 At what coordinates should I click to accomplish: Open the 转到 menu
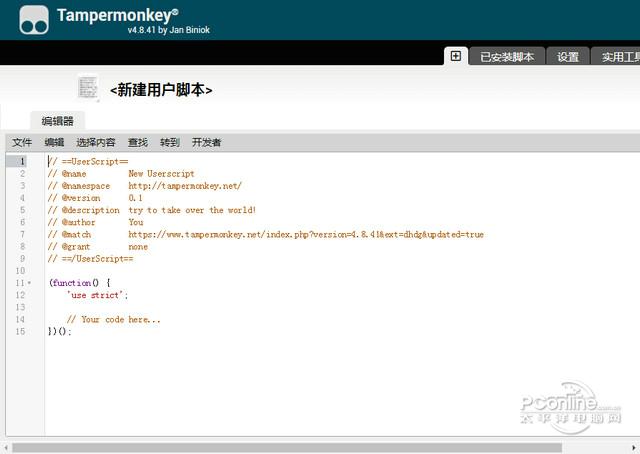[x=170, y=142]
